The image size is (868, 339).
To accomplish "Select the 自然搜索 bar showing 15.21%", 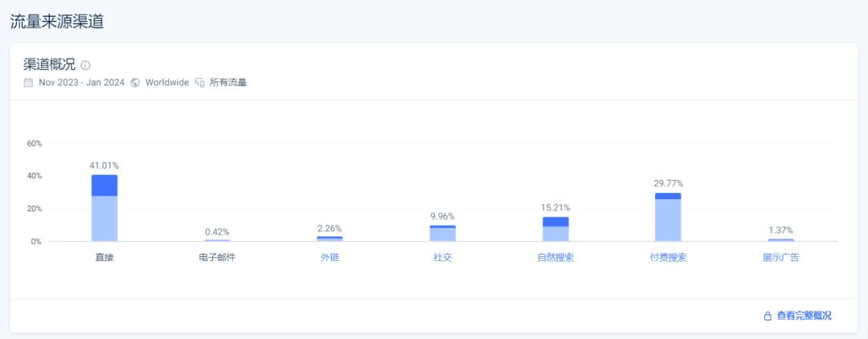I will pos(555,229).
